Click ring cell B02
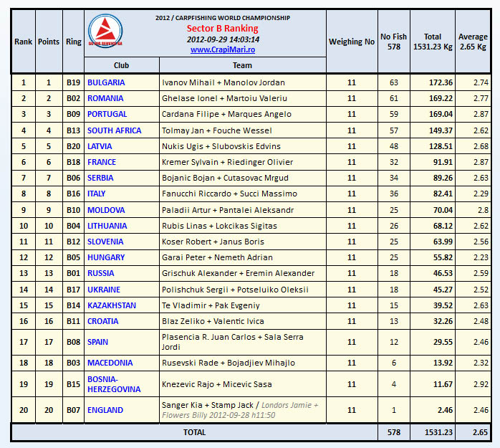The image size is (500, 448). click(x=73, y=98)
